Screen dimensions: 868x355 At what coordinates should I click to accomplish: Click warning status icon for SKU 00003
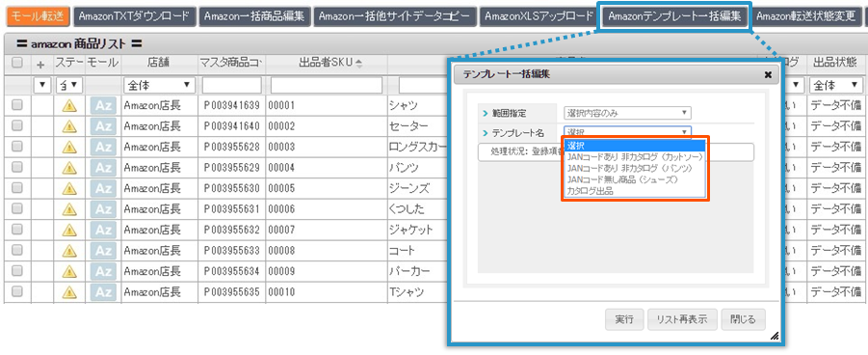[69, 147]
